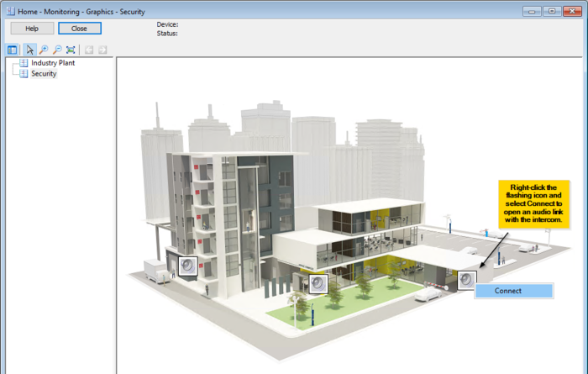This screenshot has width=588, height=374.
Task: Click the Industry Plant graphic page icon
Action: tap(24, 63)
